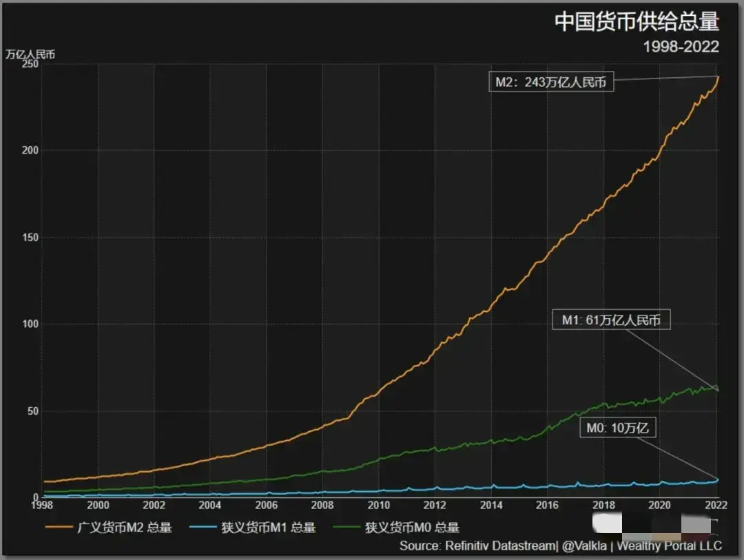Open the M1: 61万亿人民币 annotation box

613,320
